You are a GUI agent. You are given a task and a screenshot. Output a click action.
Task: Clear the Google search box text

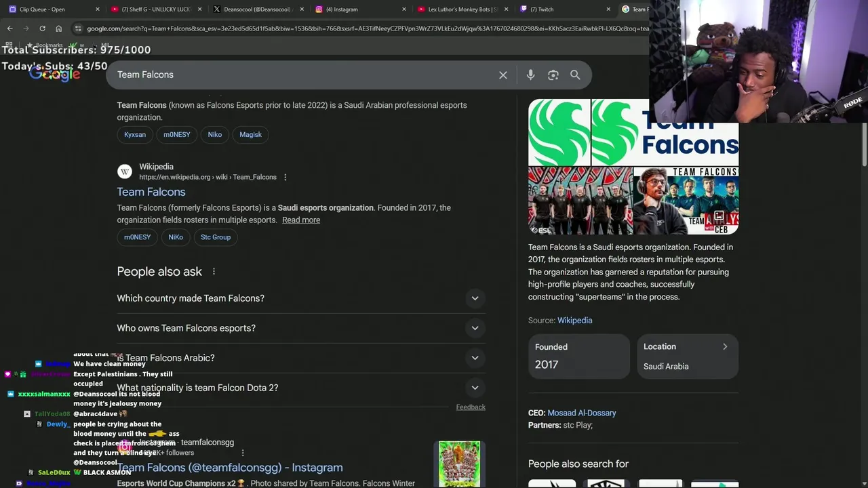pyautogui.click(x=503, y=75)
